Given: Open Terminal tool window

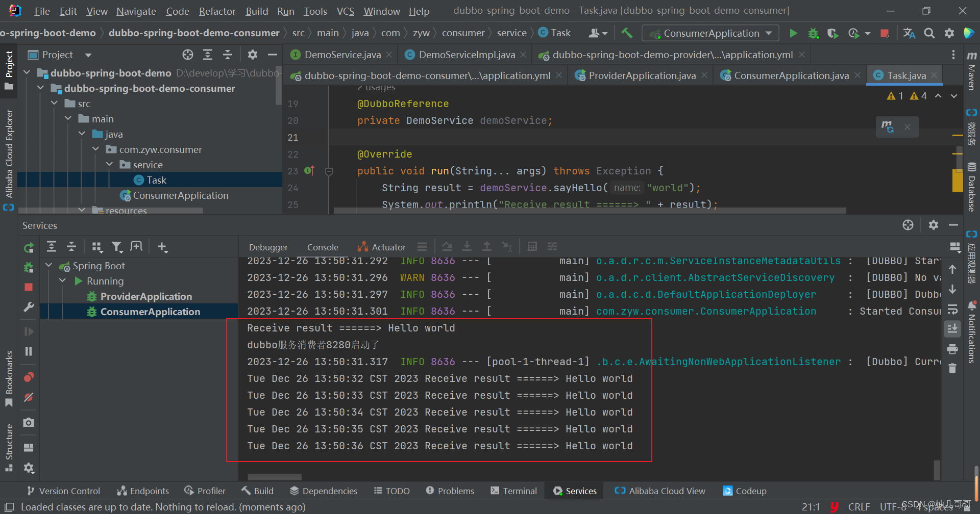Looking at the screenshot, I should (513, 491).
